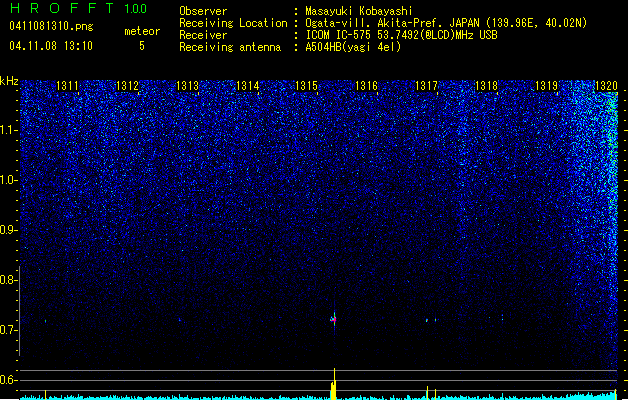
Task: Click the 1316 time axis marker
Action: click(366, 86)
